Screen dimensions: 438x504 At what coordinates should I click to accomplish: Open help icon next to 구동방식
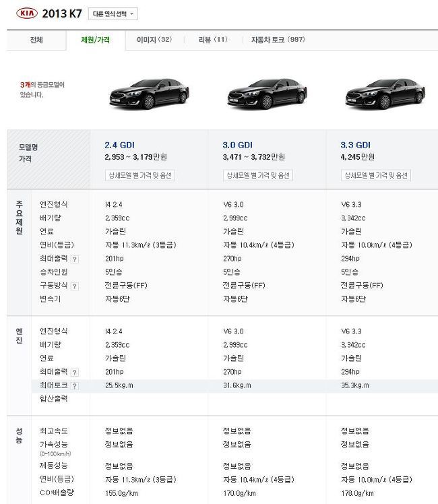tap(75, 286)
